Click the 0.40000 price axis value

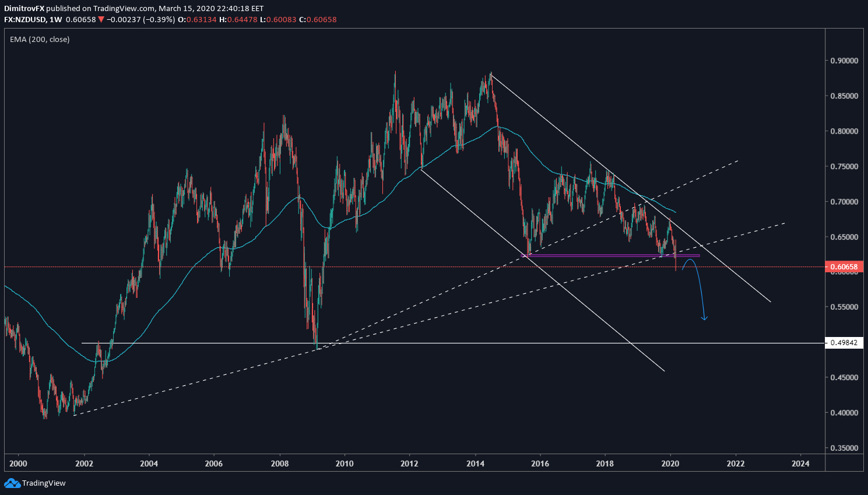coord(844,412)
